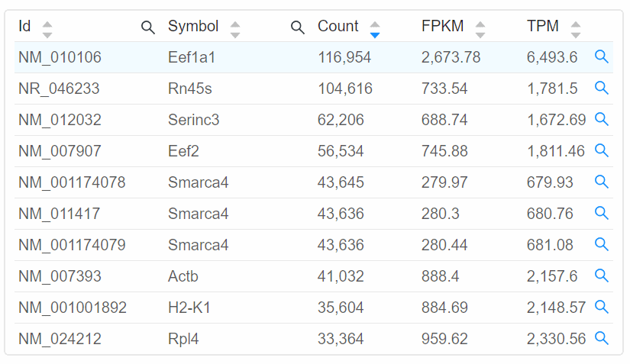Select the NM_001174078 Smarca4 row

pyautogui.click(x=314, y=182)
